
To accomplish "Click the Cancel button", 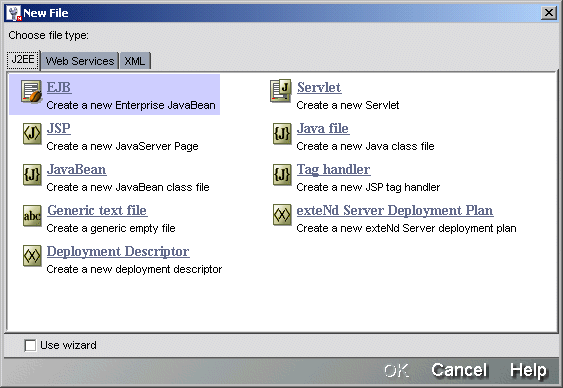I will 459,370.
